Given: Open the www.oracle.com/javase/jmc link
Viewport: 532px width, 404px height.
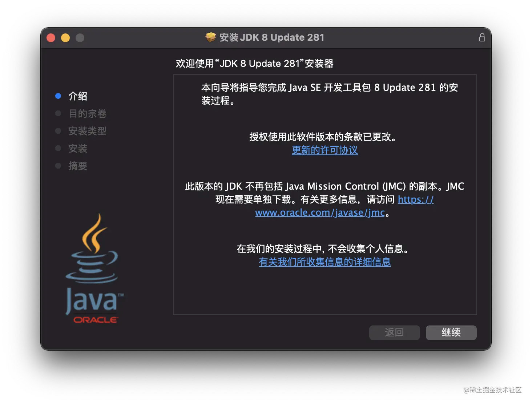Looking at the screenshot, I should (320, 213).
